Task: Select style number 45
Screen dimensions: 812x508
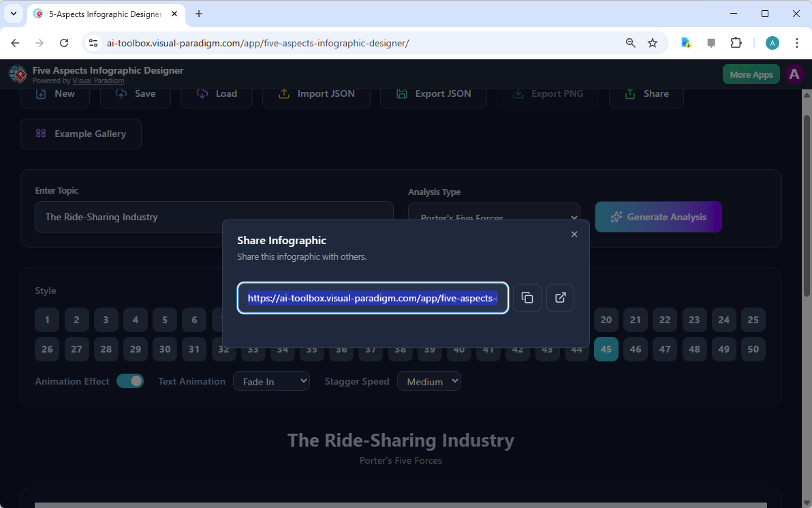Action: 606,348
